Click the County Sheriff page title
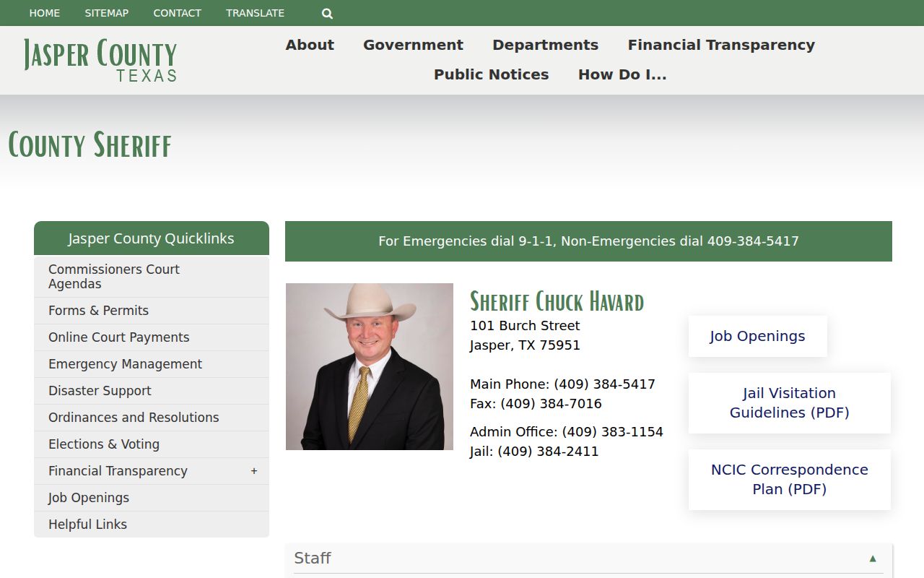The height and width of the screenshot is (578, 924). pos(90,144)
